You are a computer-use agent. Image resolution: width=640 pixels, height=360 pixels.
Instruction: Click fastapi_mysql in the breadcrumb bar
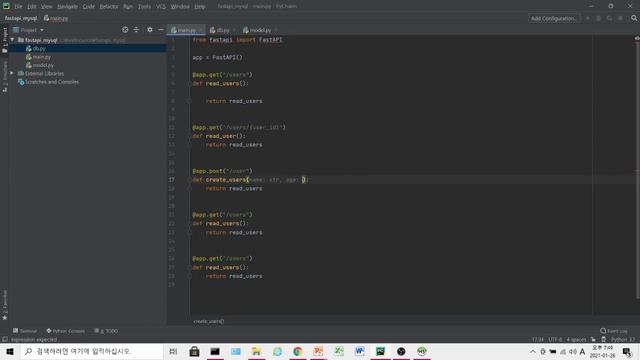point(21,18)
